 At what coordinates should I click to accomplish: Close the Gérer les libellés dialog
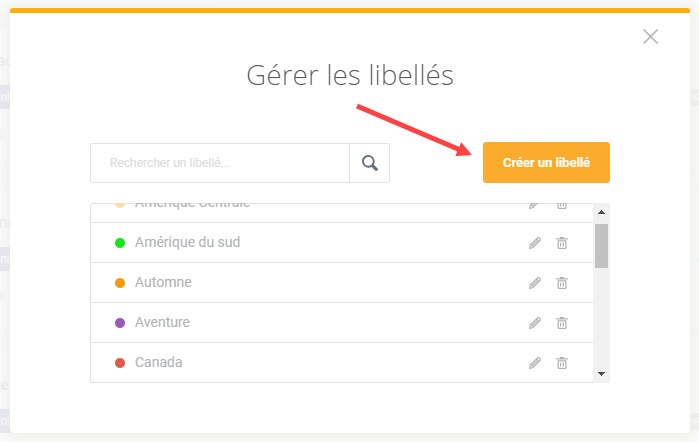[x=650, y=37]
